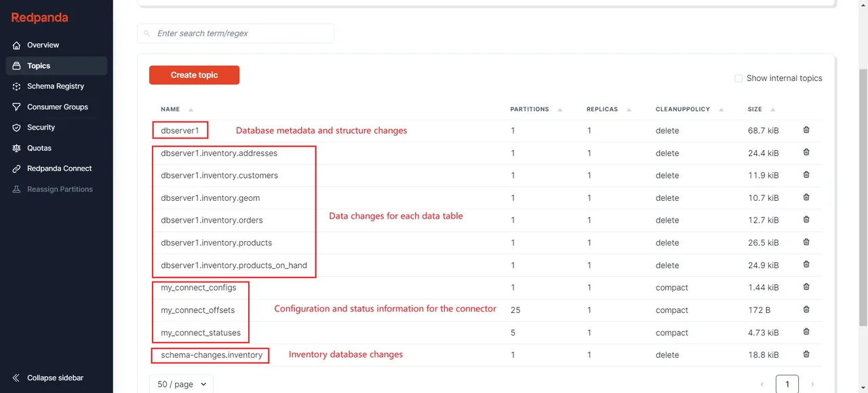Image resolution: width=868 pixels, height=393 pixels.
Task: Click the Quotas scale icon
Action: click(17, 148)
